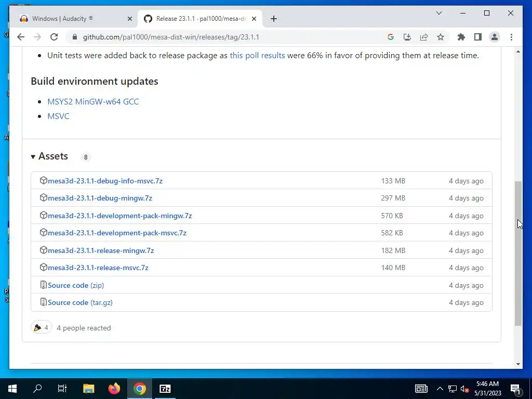
Task: Download mesa3d-23.1.1-release-mingw.7z
Action: tap(101, 250)
